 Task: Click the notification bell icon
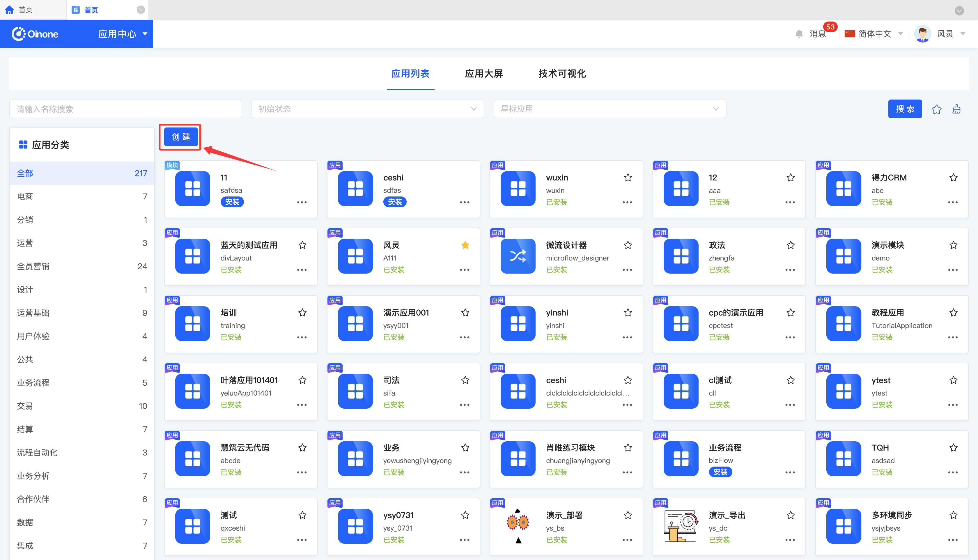[x=799, y=34]
